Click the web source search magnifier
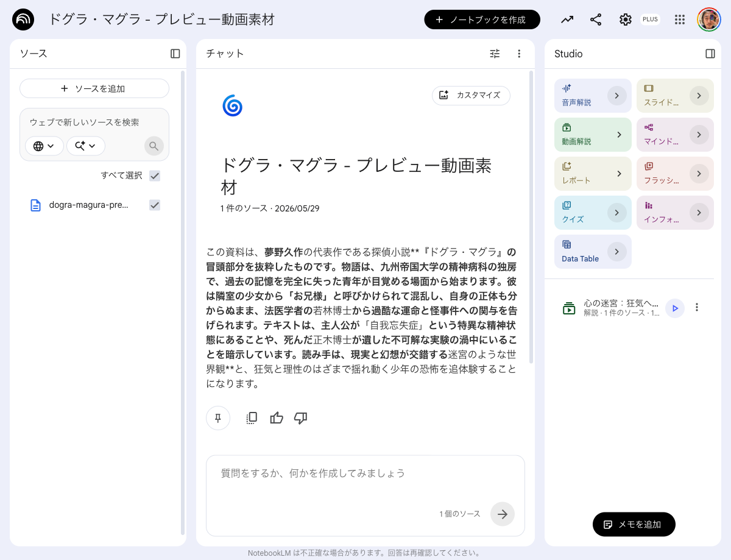731x560 pixels. [154, 146]
